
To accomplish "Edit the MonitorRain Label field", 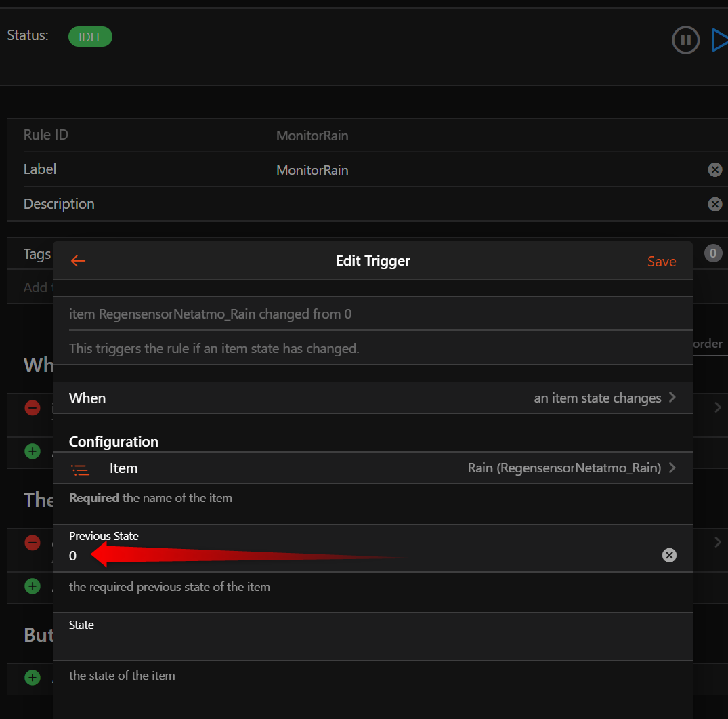I will pos(474,170).
